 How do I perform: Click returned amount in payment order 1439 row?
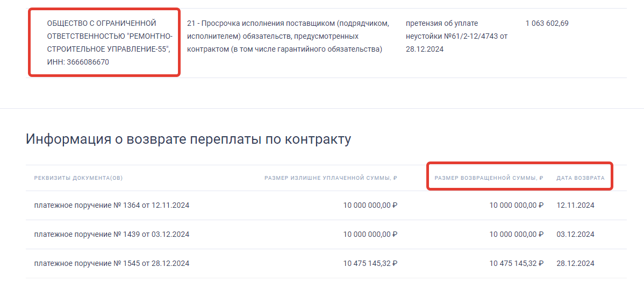click(516, 235)
